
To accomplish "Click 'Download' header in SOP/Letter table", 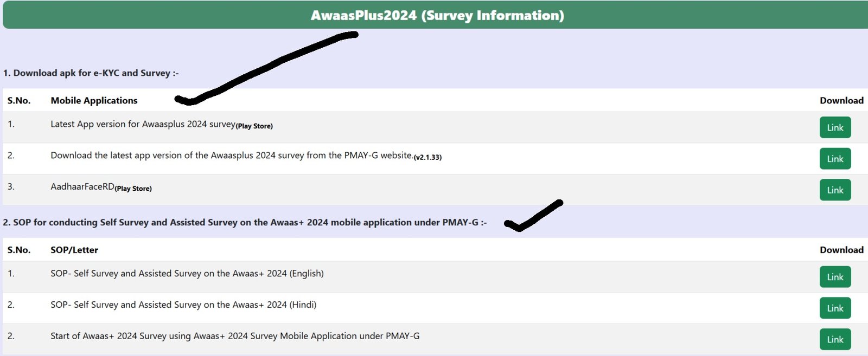I will tap(841, 250).
